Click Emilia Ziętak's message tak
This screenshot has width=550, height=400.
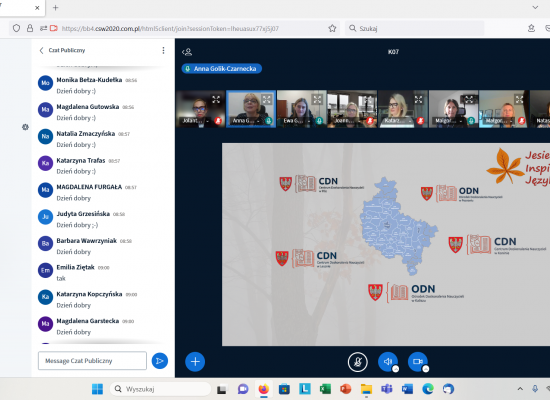click(61, 278)
